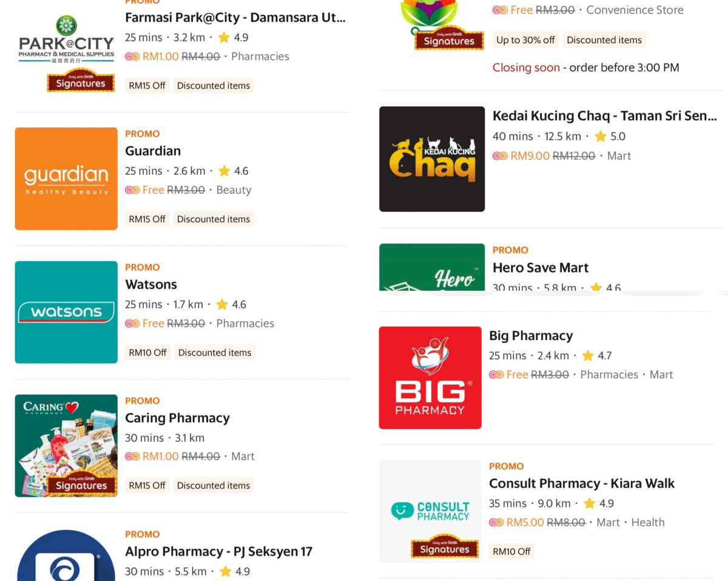Tap Signatures badge on Consult Pharmacy
The image size is (728, 581).
pyautogui.click(x=445, y=546)
